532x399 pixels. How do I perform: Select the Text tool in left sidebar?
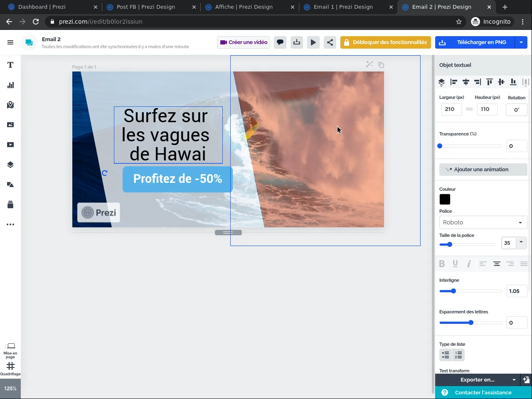[x=10, y=65]
